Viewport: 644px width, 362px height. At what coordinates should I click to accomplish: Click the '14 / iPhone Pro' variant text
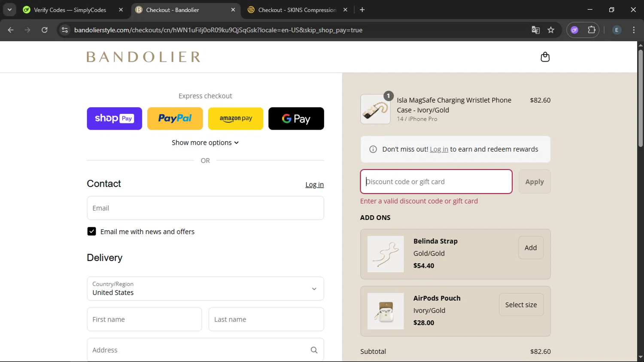417,119
